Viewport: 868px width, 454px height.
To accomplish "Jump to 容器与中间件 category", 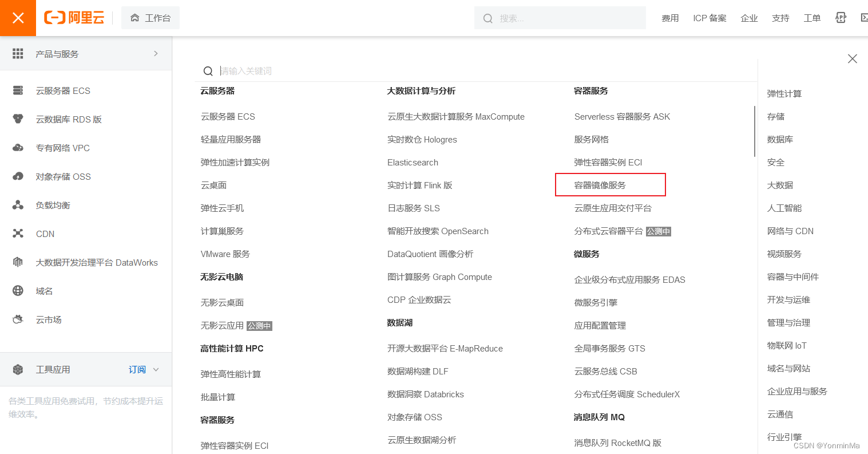I will [792, 277].
